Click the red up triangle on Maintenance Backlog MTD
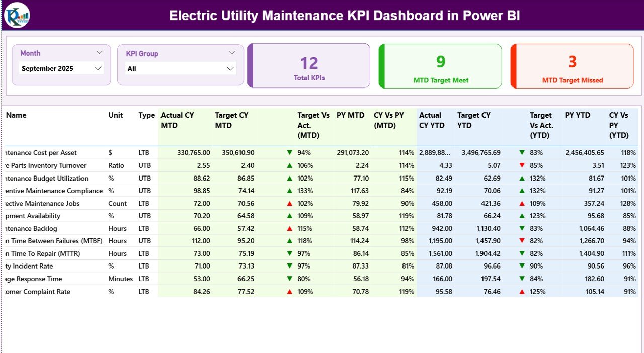The image size is (644, 353). [289, 228]
